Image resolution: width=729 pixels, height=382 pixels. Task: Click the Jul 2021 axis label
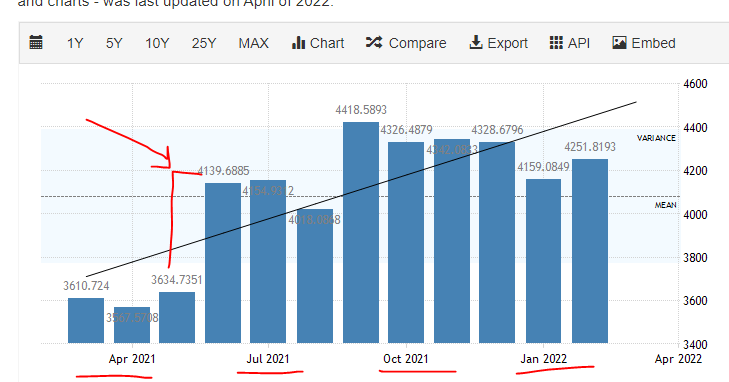[268, 359]
